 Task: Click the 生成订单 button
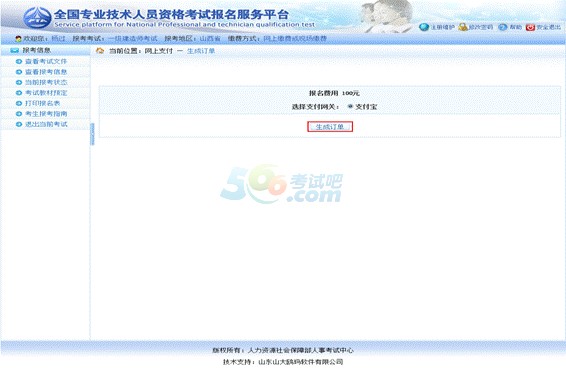(x=330, y=127)
